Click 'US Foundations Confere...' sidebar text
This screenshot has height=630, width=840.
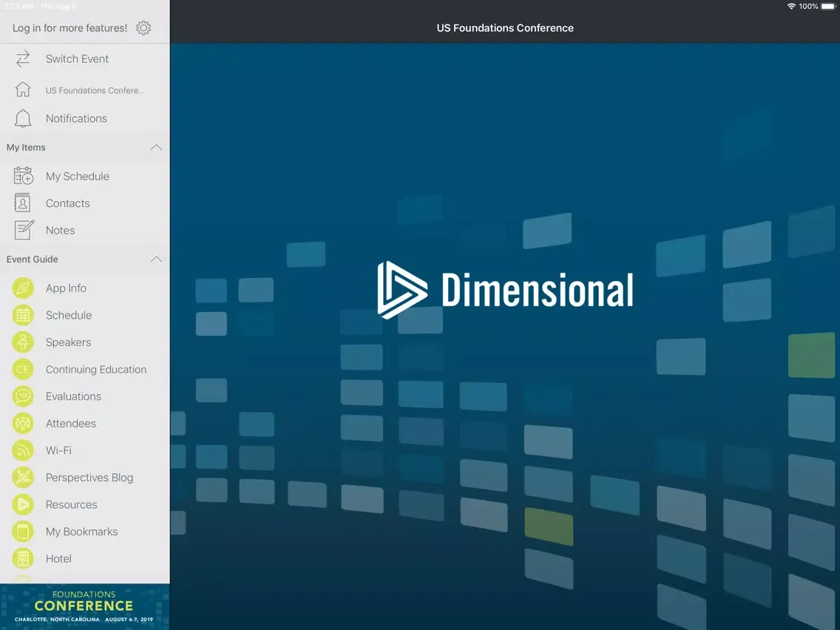pos(95,90)
